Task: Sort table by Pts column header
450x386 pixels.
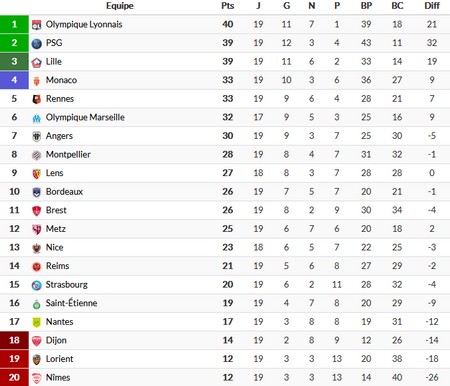Action: tap(228, 6)
